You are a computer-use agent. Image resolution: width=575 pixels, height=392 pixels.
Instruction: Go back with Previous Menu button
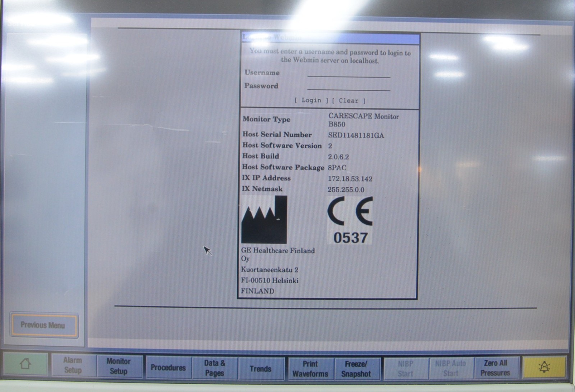(43, 325)
